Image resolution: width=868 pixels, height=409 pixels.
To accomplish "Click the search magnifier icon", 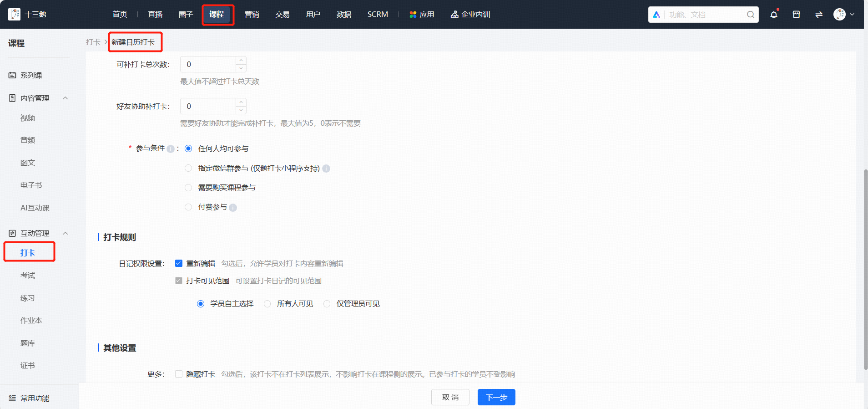I will coord(751,15).
